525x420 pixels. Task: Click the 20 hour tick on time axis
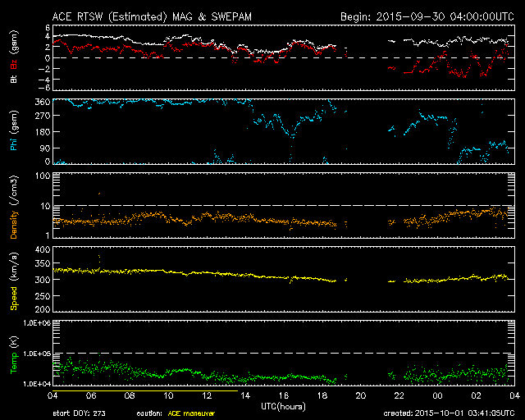[359, 396]
